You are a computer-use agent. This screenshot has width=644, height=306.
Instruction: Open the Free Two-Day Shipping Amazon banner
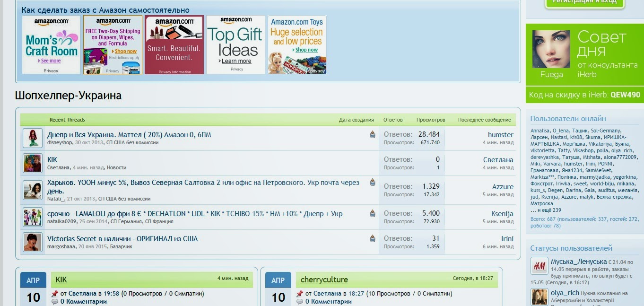pos(113,45)
